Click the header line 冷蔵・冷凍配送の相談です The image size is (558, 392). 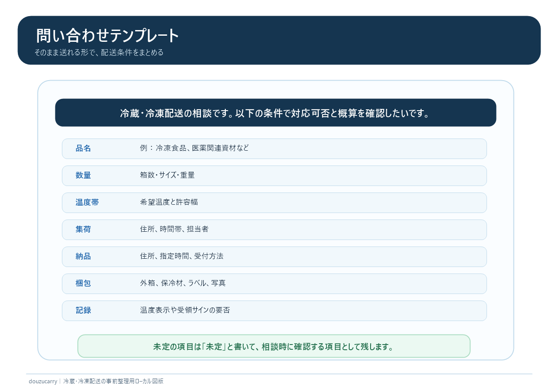coord(276,113)
